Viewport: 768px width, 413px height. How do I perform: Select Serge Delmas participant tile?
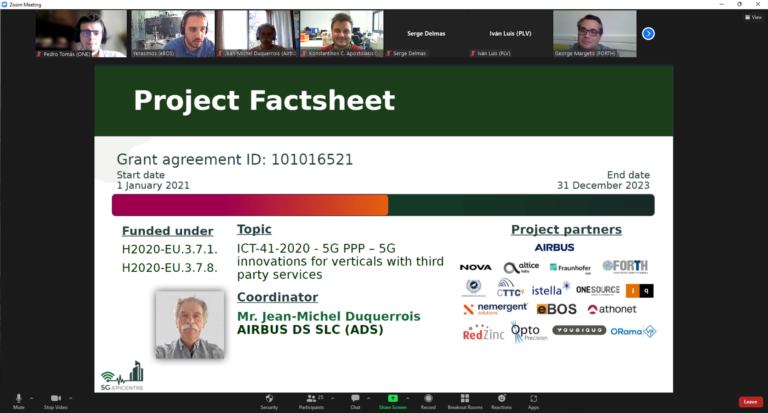click(x=426, y=33)
